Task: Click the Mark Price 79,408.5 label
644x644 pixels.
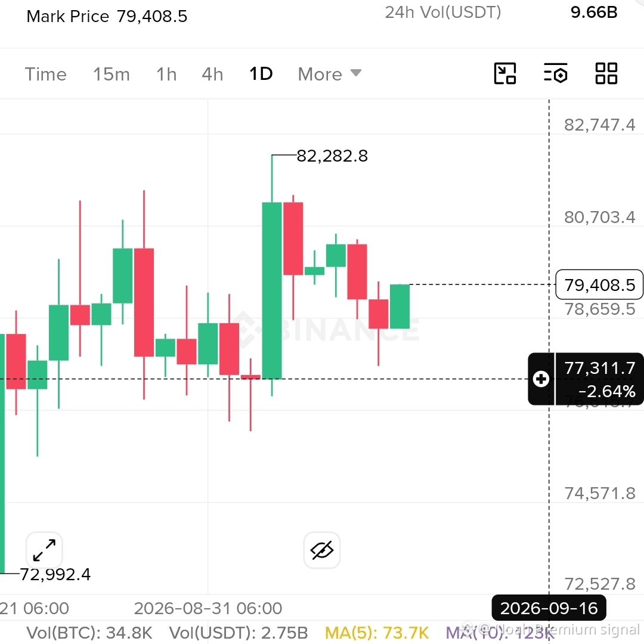Action: tap(107, 17)
